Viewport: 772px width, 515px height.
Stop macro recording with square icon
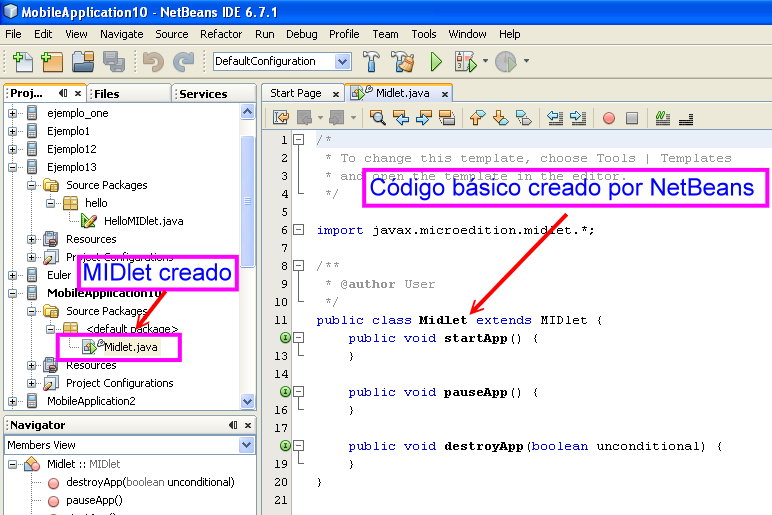[632, 118]
